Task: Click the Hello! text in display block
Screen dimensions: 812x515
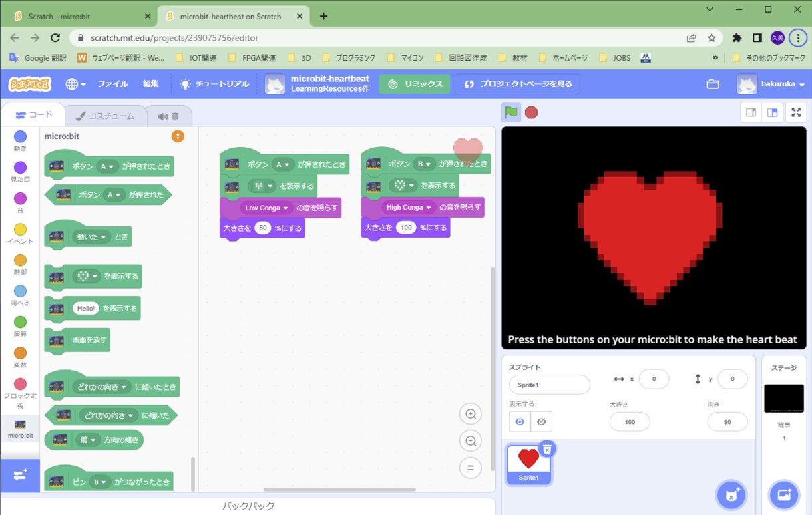Action: 85,309
